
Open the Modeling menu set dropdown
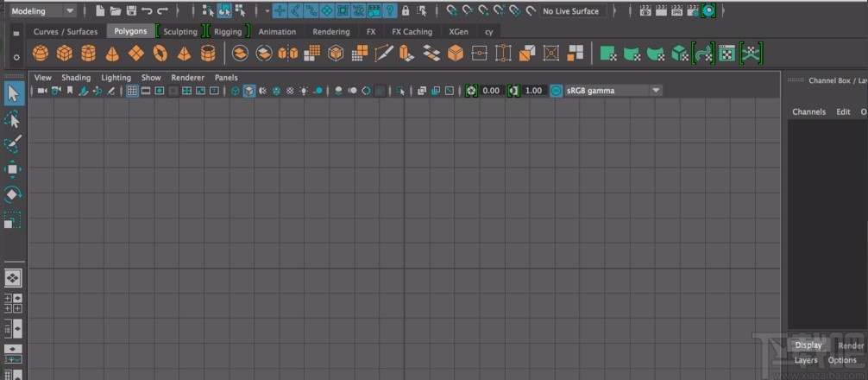pos(42,10)
